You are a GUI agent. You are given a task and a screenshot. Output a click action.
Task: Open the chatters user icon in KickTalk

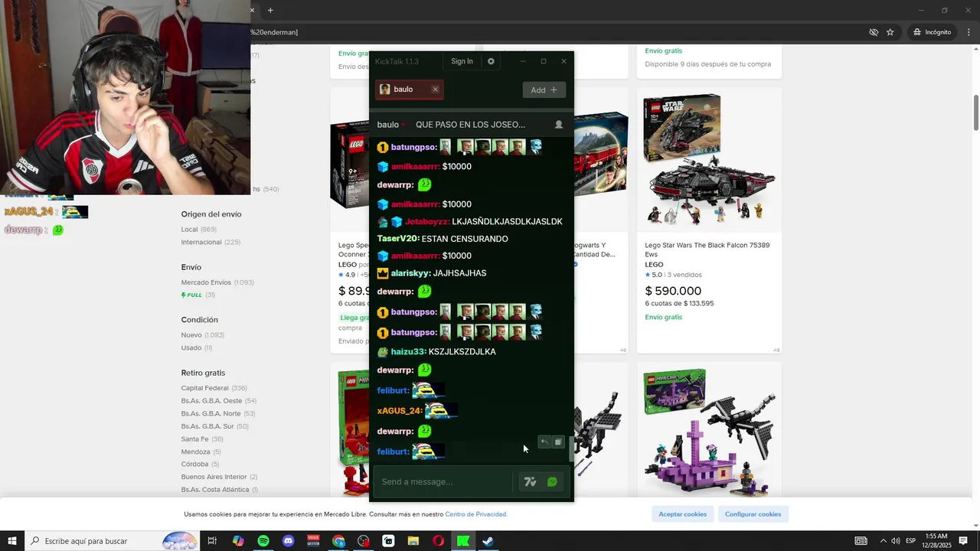[559, 125]
